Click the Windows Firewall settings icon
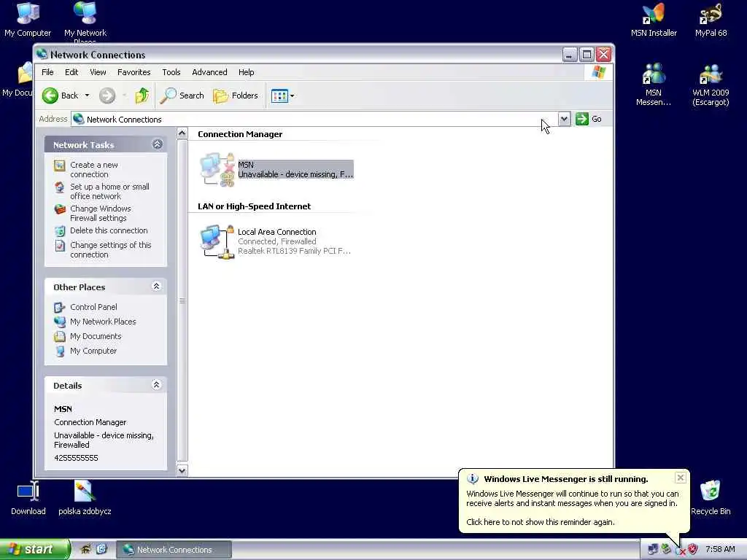Viewport: 747px width, 560px height. [60, 209]
